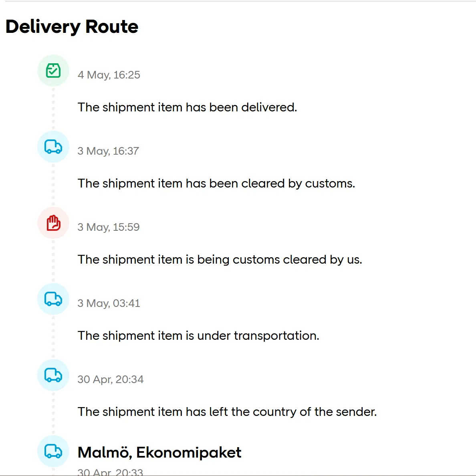The image size is (476, 476).
Task: Click "being customs cleared by us" status text
Action: pos(220,260)
